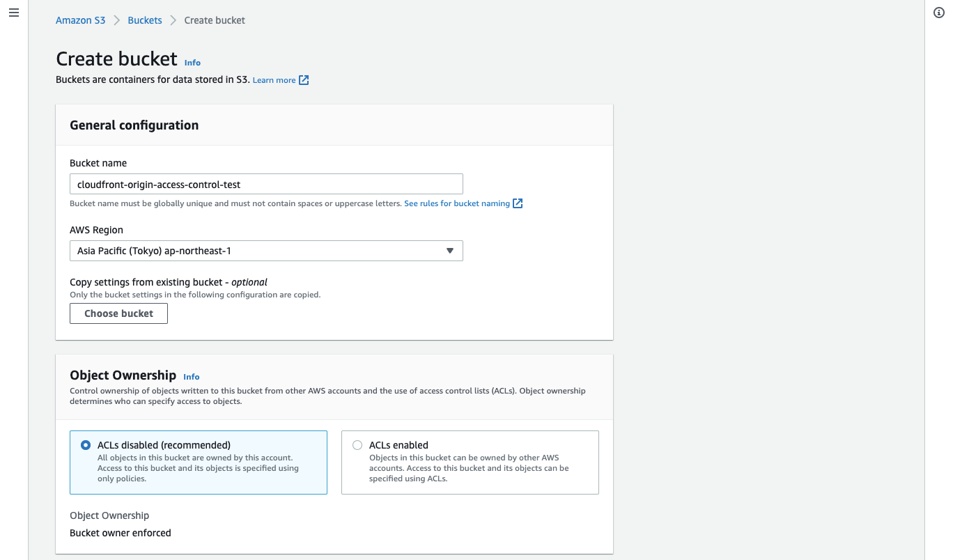Navigate to Amazon S3 via the breadcrumb
Viewport: 953px width, 560px height.
80,20
